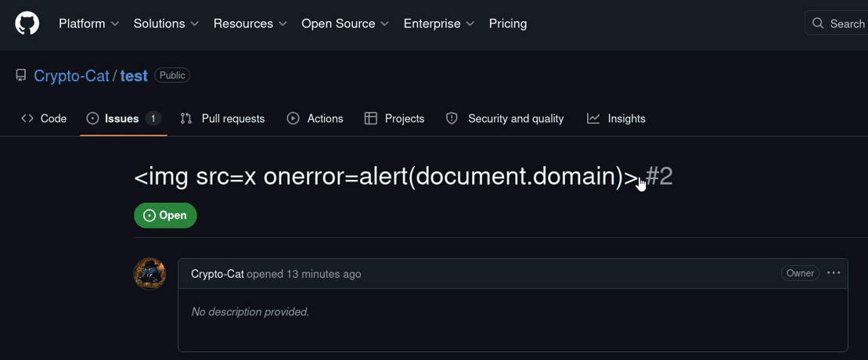The width and height of the screenshot is (868, 360).
Task: Switch to the Insights tab
Action: click(616, 118)
